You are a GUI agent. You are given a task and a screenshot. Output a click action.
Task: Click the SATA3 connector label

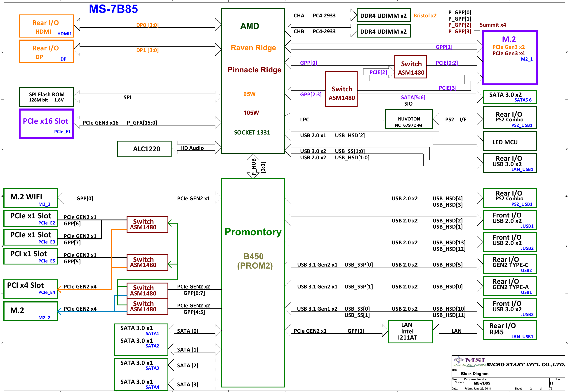pyautogui.click(x=152, y=368)
